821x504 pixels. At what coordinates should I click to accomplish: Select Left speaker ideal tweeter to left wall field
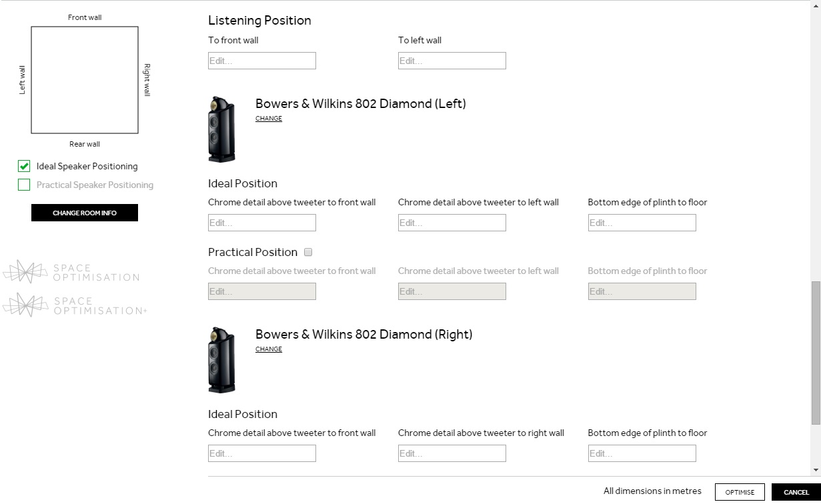coord(452,223)
